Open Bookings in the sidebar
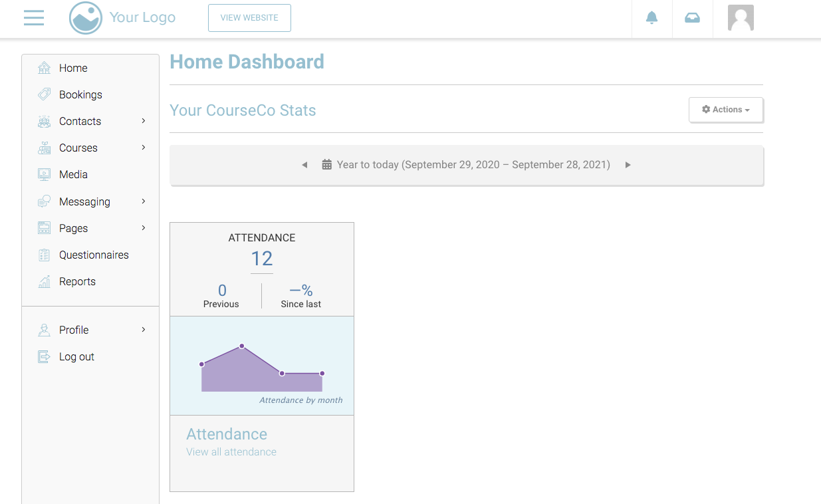The image size is (821, 504). 80,94
